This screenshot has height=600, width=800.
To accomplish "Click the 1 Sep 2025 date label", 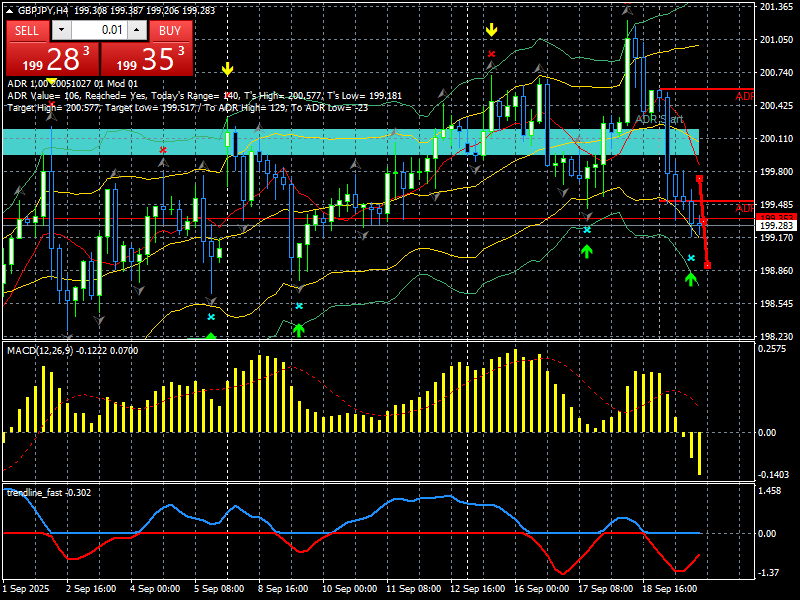I will coord(26,588).
